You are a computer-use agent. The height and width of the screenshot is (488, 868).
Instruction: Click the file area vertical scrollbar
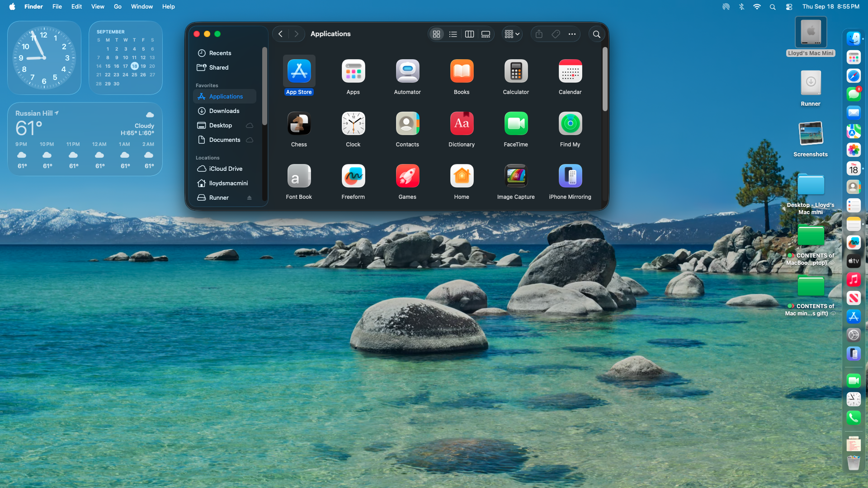605,79
